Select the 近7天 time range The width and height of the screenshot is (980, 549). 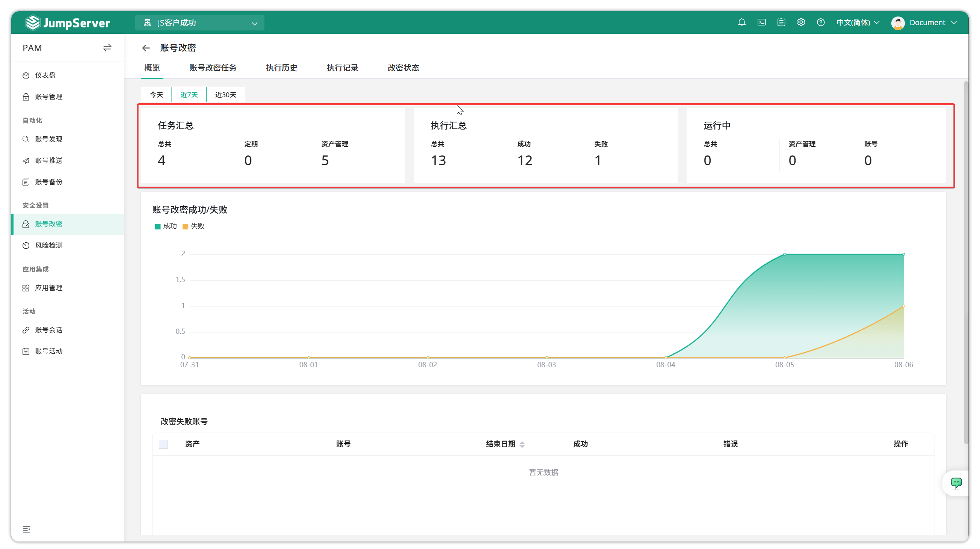(189, 94)
